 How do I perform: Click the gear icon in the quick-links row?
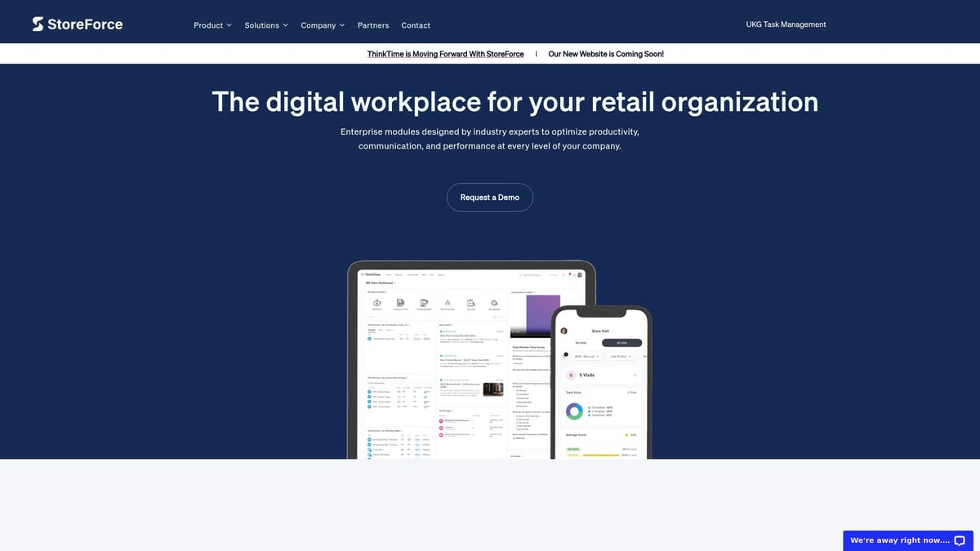click(494, 303)
